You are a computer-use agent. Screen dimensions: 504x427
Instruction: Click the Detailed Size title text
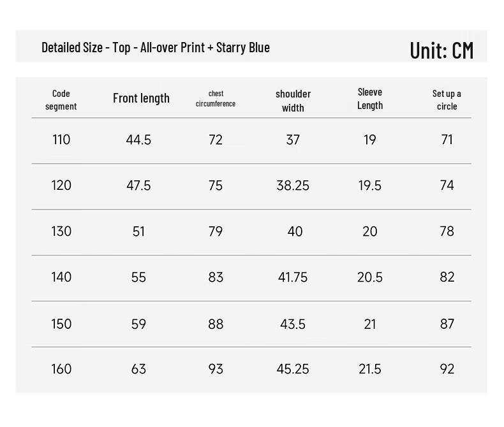[156, 47]
